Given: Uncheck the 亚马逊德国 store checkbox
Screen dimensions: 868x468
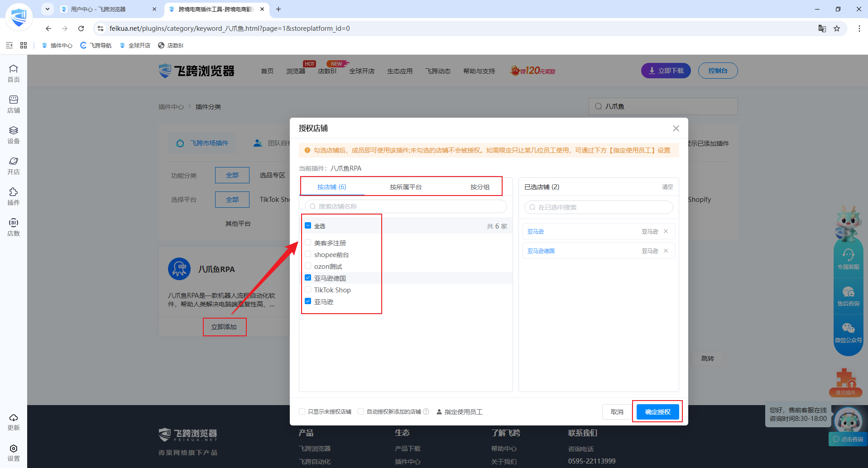Looking at the screenshot, I should [308, 278].
